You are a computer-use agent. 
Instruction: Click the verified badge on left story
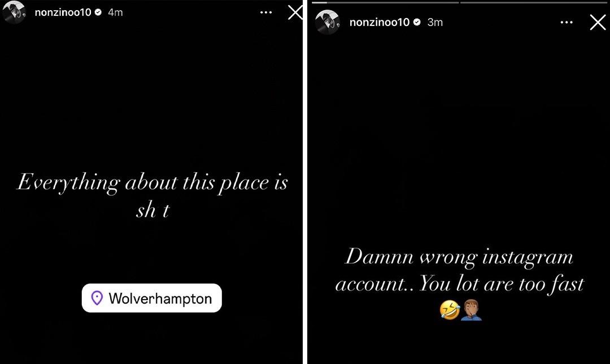(x=98, y=12)
